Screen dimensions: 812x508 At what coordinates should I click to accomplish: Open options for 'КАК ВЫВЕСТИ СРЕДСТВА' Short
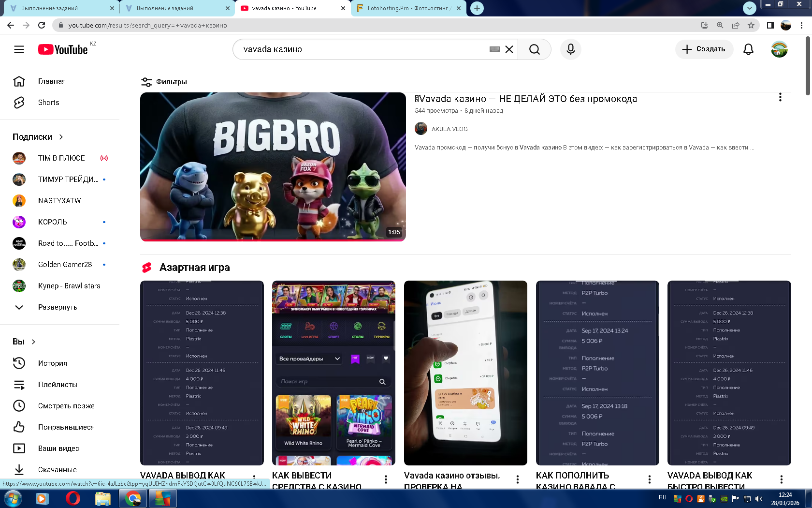pyautogui.click(x=386, y=479)
